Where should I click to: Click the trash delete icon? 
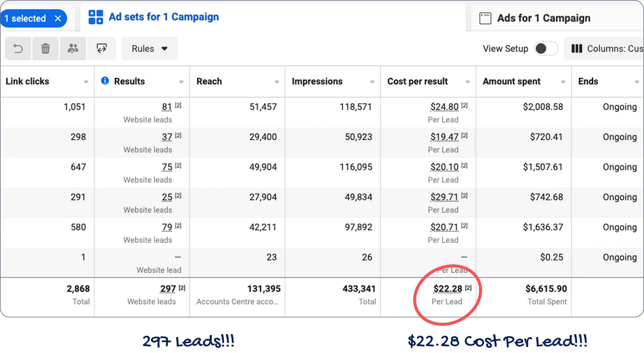pos(46,49)
